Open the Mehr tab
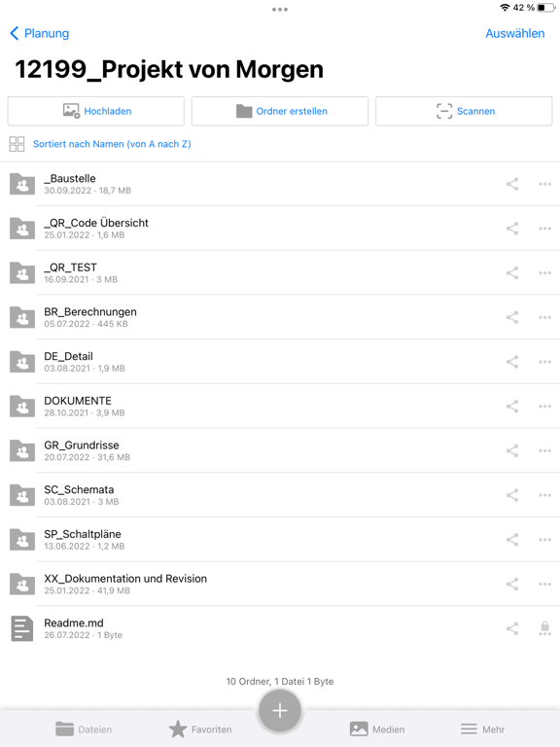This screenshot has width=560, height=747. pyautogui.click(x=482, y=729)
